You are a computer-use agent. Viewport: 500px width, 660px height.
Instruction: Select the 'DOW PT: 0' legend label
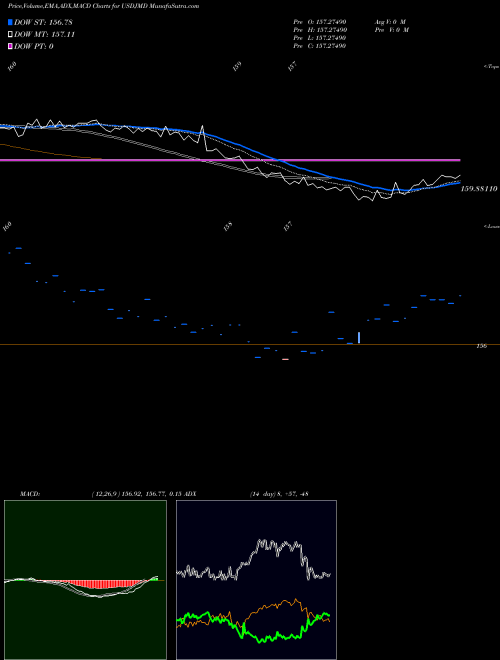(x=34, y=46)
